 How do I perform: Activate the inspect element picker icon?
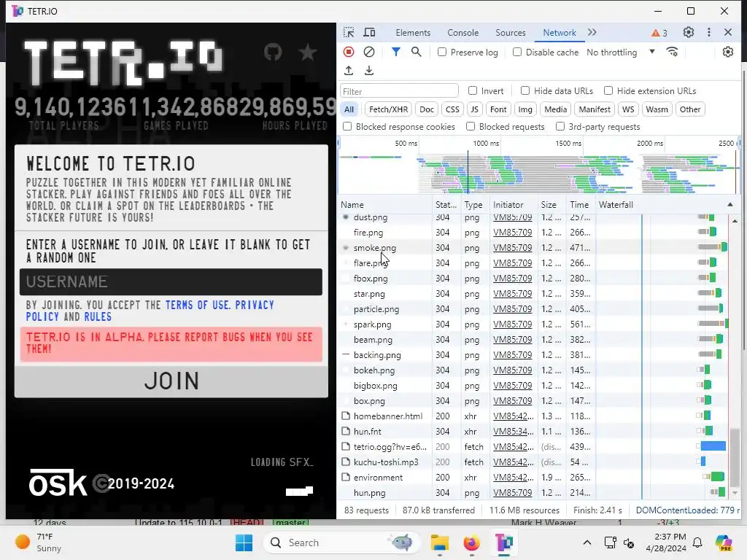[x=349, y=32]
